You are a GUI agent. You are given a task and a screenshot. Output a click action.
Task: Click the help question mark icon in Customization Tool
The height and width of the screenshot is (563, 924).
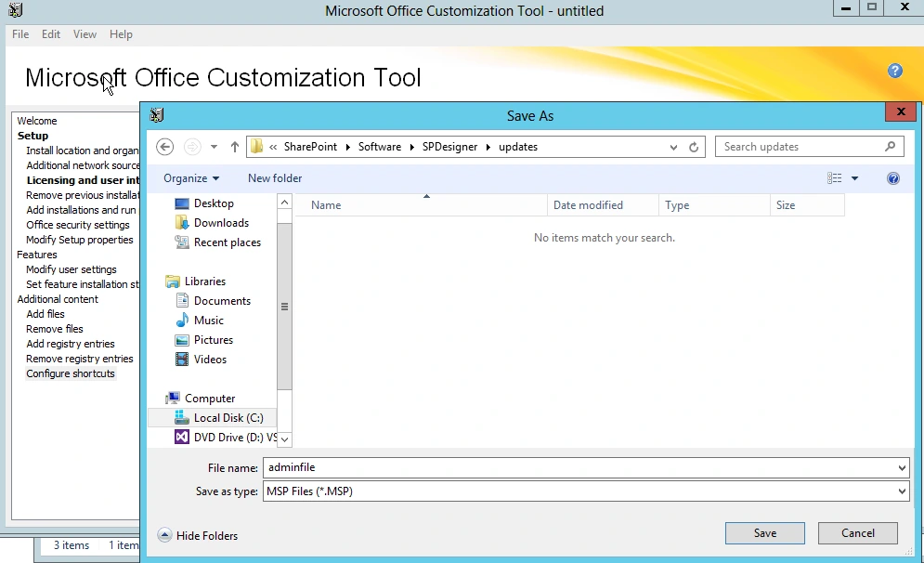pos(894,71)
